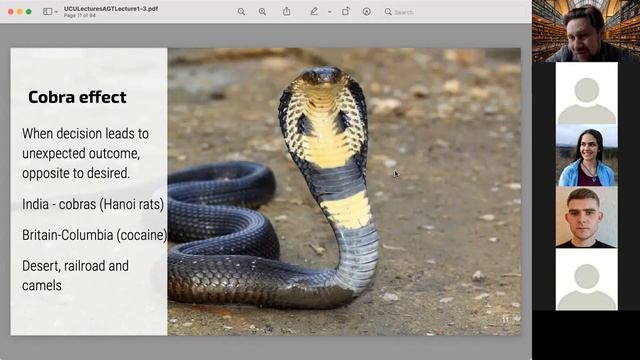Click the "When decision leads to" paragraph
640x360 pixels.
85,153
